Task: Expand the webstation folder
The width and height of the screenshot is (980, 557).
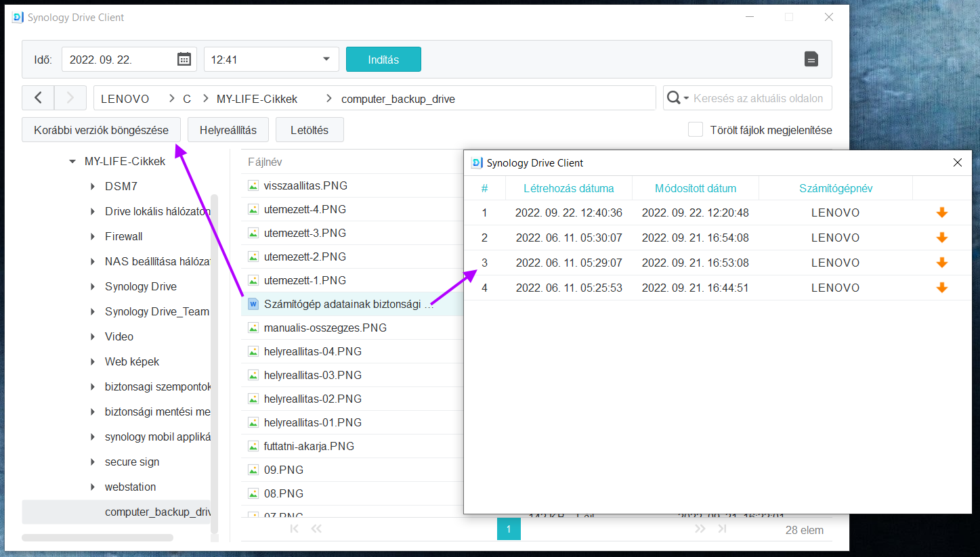Action: (x=93, y=487)
